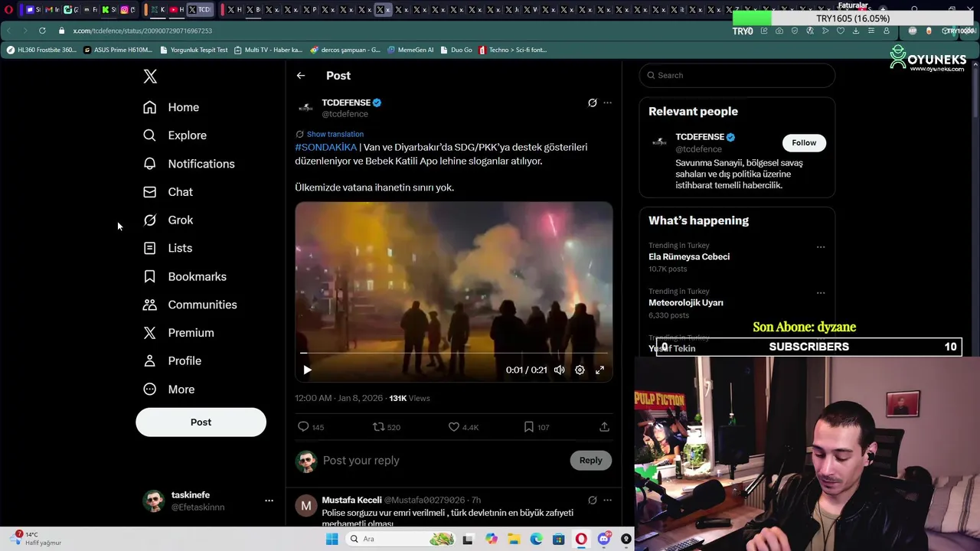Open the three-dot menu on TCDEFENSE post
The height and width of the screenshot is (551, 980).
(607, 103)
